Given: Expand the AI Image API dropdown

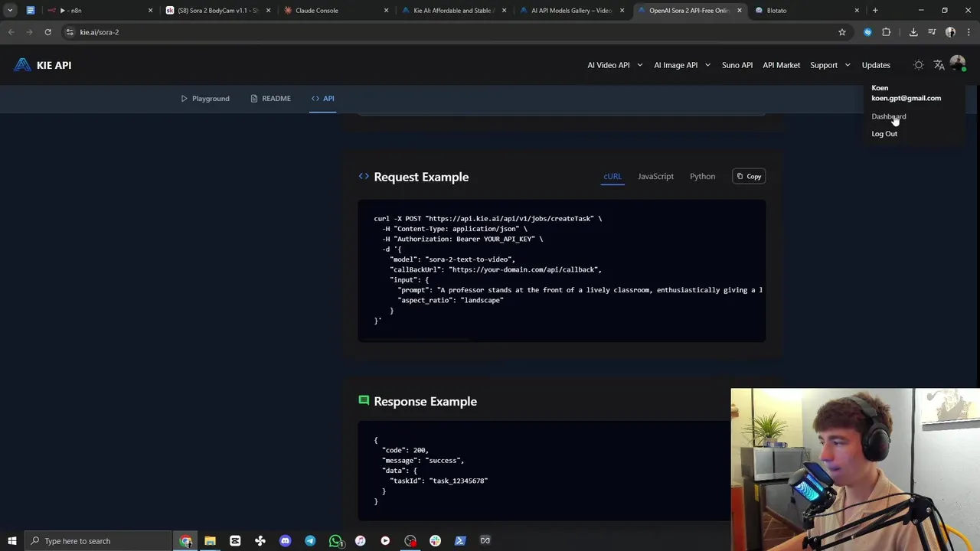Looking at the screenshot, I should (682, 65).
